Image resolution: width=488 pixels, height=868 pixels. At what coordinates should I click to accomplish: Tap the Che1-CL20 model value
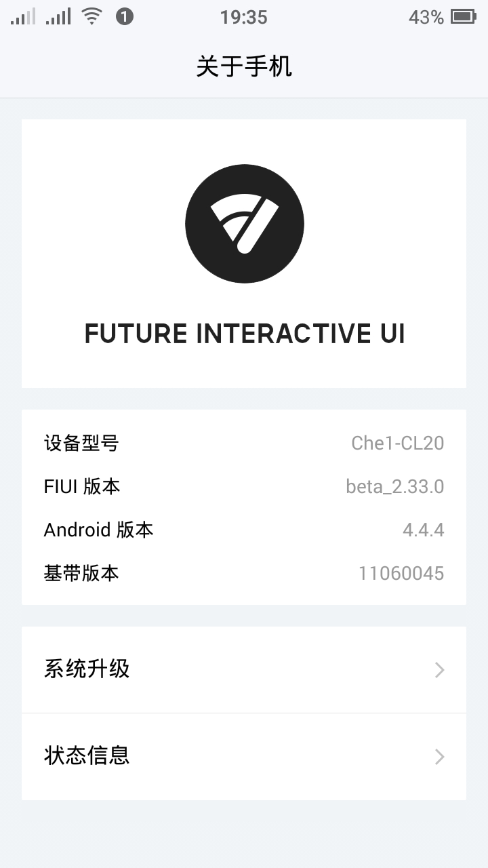pos(397,443)
